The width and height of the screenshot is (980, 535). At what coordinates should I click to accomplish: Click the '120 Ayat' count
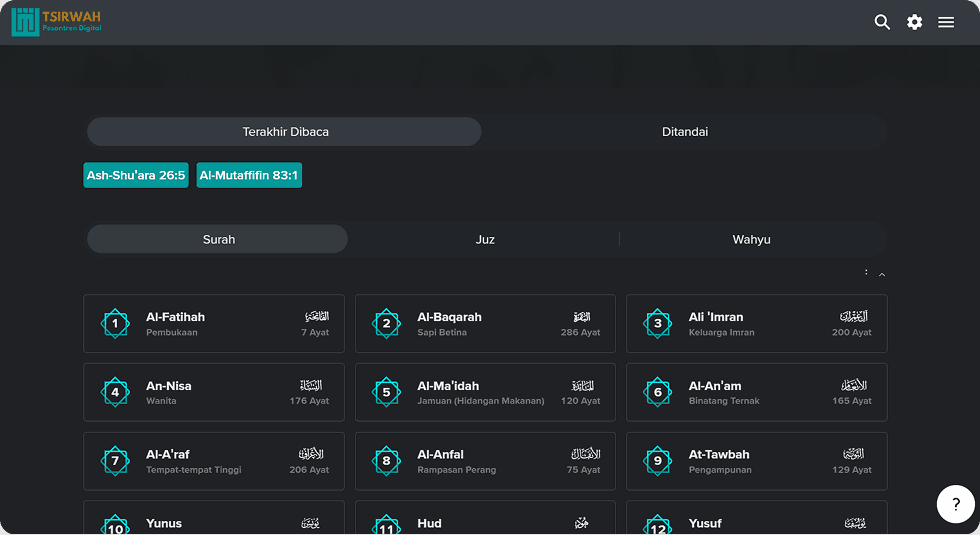click(581, 401)
